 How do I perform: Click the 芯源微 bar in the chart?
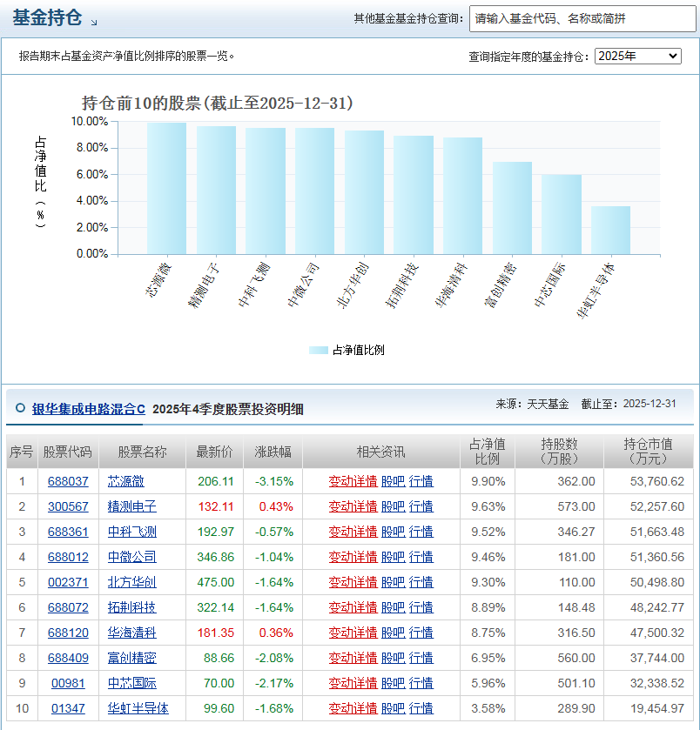[167, 189]
